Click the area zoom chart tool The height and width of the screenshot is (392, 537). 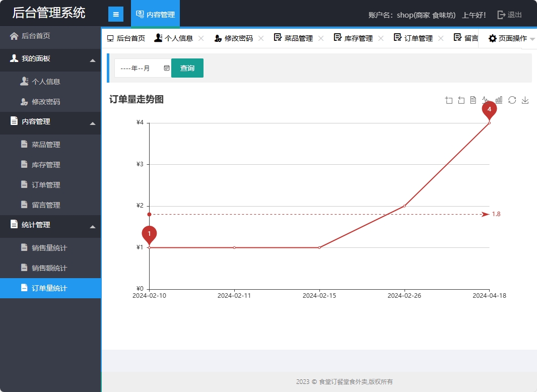coord(449,100)
